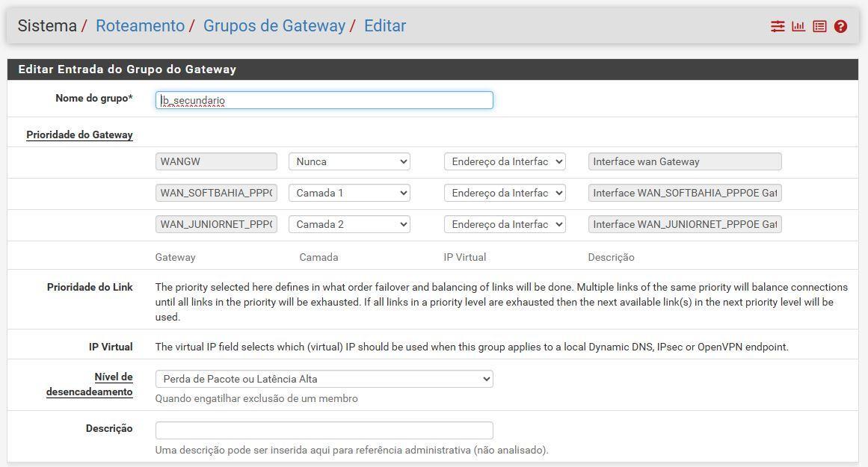The width and height of the screenshot is (868, 467).
Task: Open the related status chart icon
Action: [x=798, y=26]
